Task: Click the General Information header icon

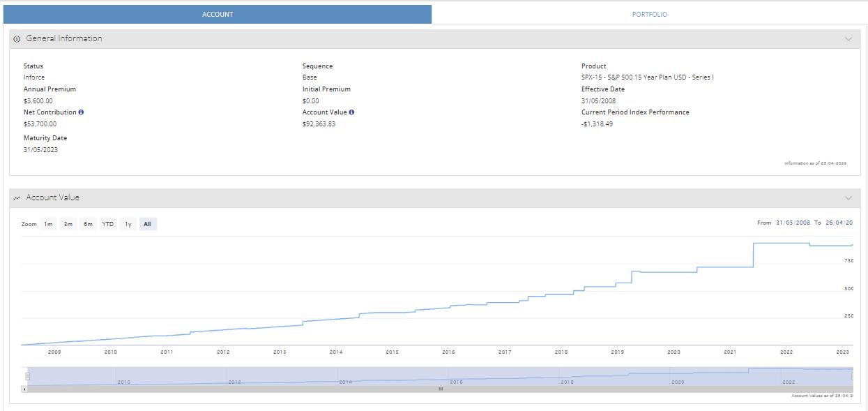Action: [x=17, y=39]
